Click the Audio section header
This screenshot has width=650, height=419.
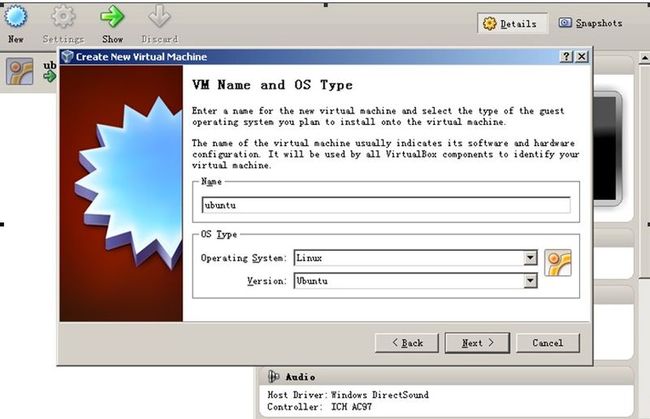(446, 377)
